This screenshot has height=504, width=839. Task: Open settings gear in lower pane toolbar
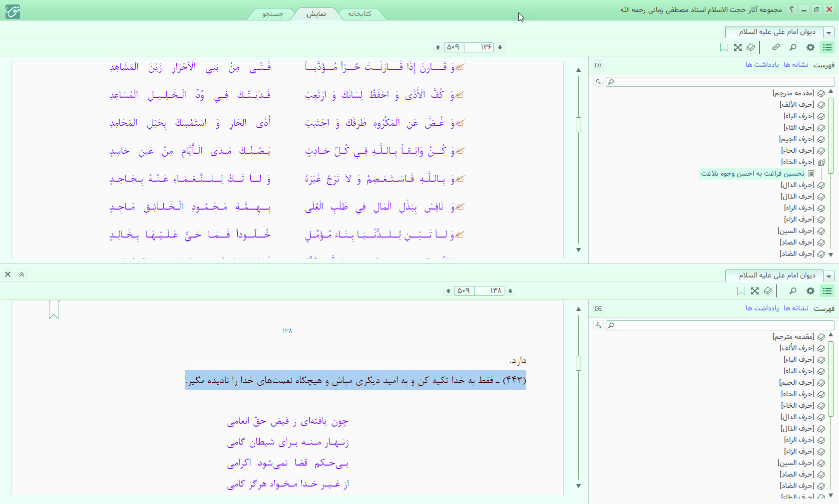pos(811,291)
